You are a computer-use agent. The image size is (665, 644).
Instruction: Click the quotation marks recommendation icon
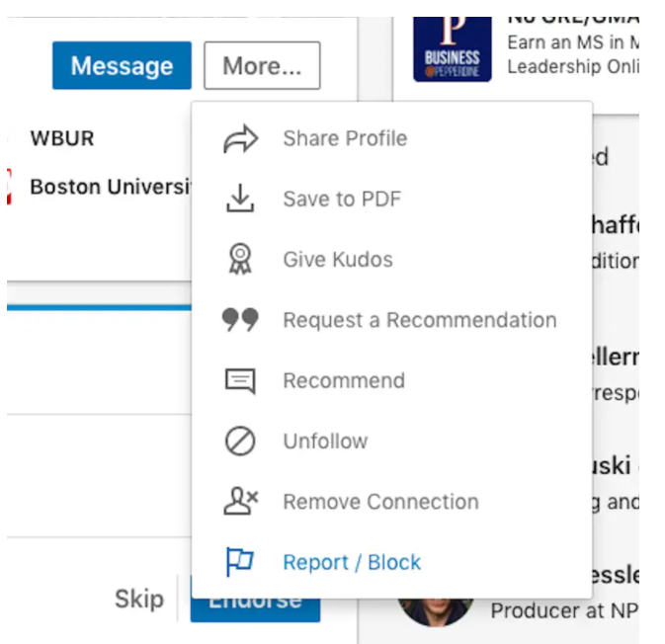(240, 319)
